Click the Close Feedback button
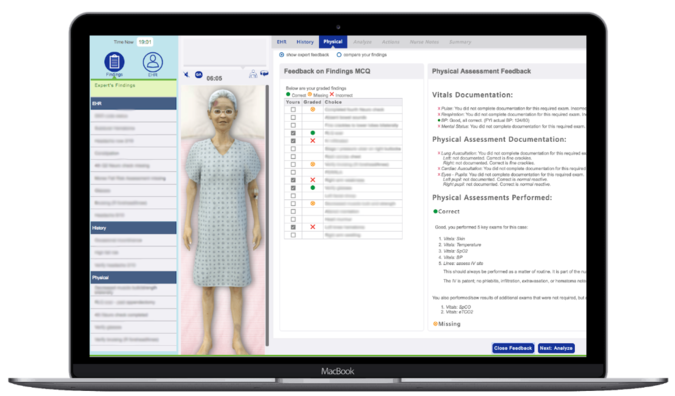This screenshot has width=675, height=396. tap(513, 348)
